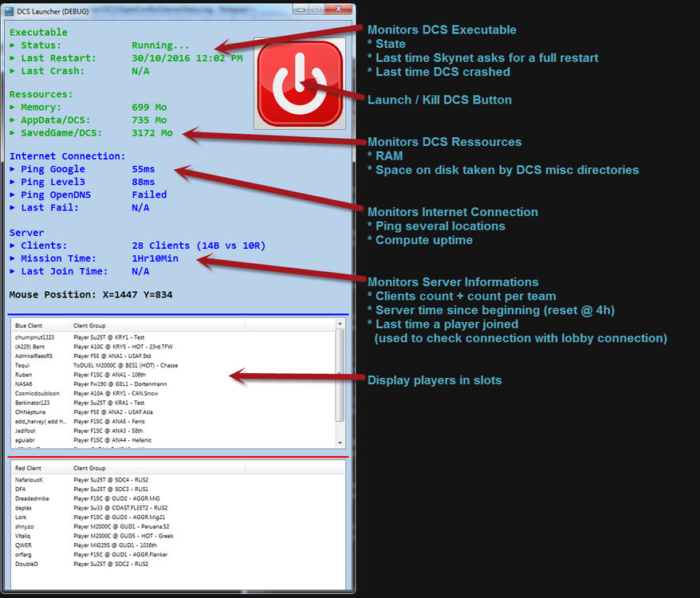This screenshot has width=700, height=598.
Task: Select red client Vitaliq
Action: click(x=23, y=537)
